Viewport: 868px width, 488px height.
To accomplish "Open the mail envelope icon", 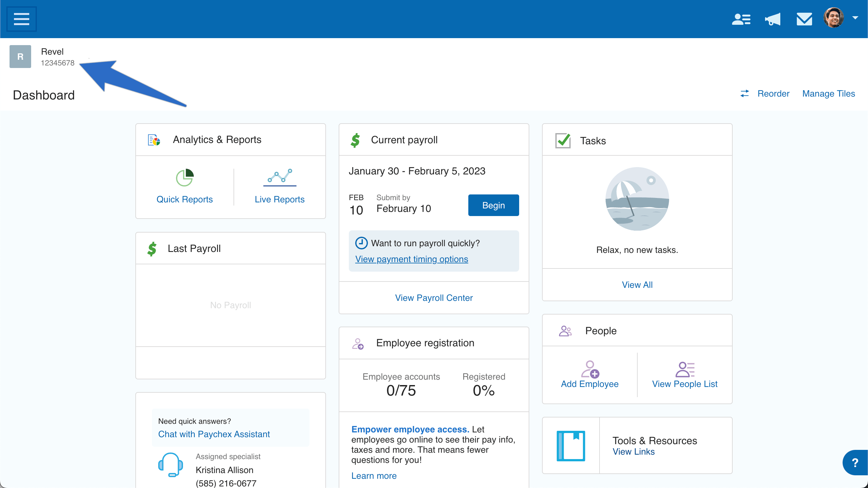I will pyautogui.click(x=804, y=19).
